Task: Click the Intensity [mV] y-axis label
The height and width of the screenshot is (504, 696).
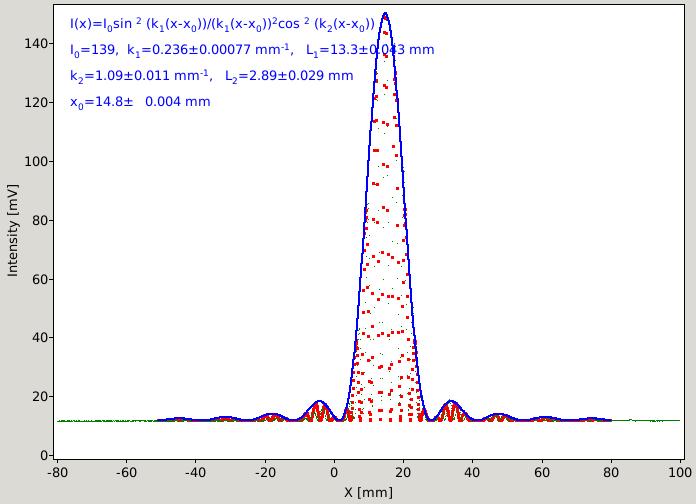Action: click(13, 230)
